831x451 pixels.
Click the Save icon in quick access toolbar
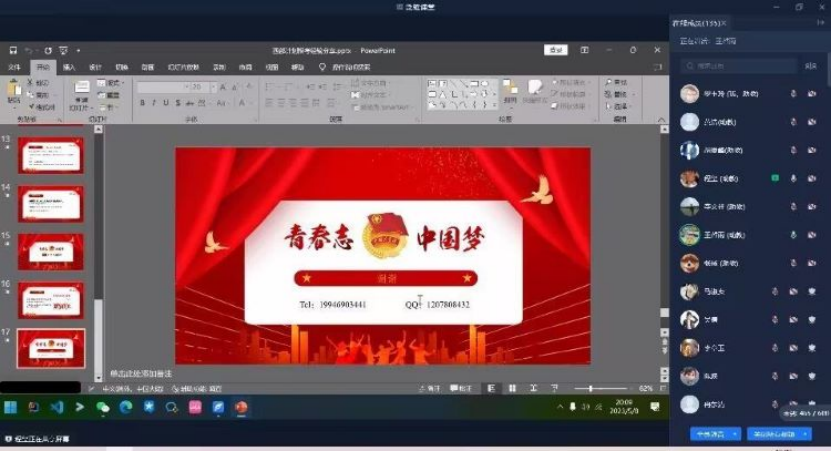(x=12, y=50)
